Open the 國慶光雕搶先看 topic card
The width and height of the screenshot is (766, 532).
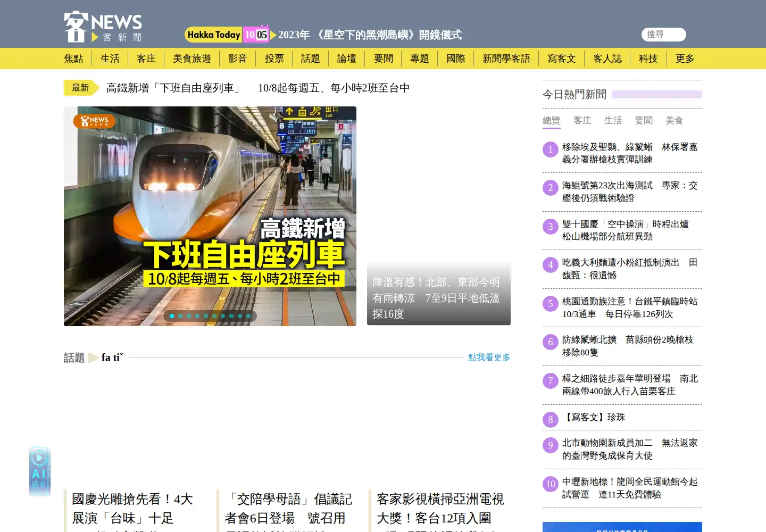(133, 509)
